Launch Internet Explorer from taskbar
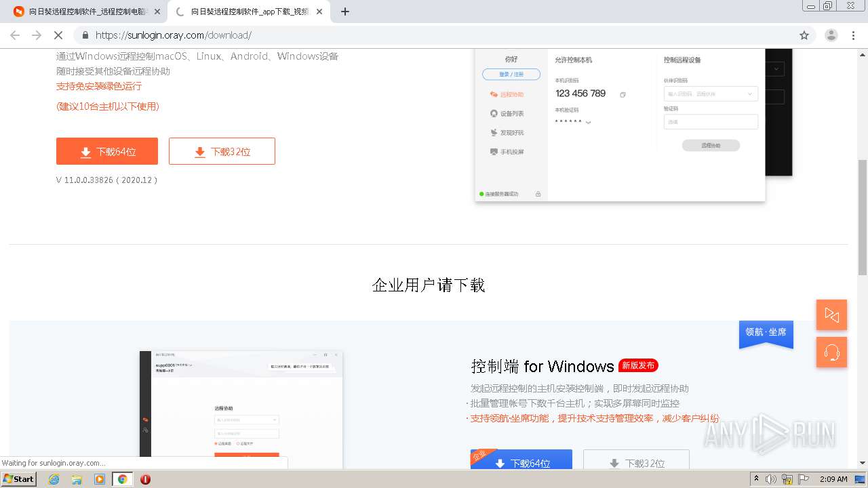The image size is (868, 488). tap(54, 479)
